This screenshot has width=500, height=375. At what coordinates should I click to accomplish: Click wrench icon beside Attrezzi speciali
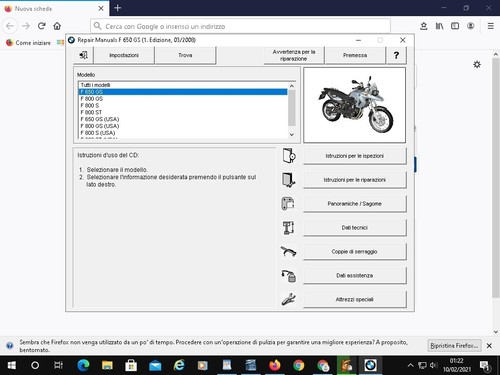pos(289,299)
